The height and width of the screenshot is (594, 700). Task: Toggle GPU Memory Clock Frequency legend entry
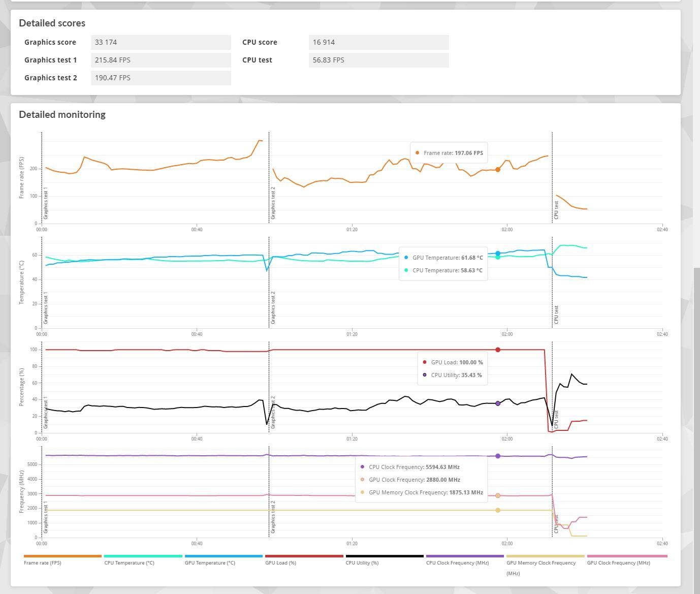pyautogui.click(x=545, y=565)
